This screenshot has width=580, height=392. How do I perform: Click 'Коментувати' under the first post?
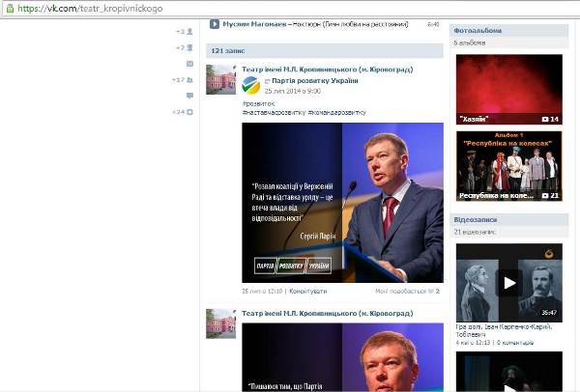pyautogui.click(x=307, y=292)
